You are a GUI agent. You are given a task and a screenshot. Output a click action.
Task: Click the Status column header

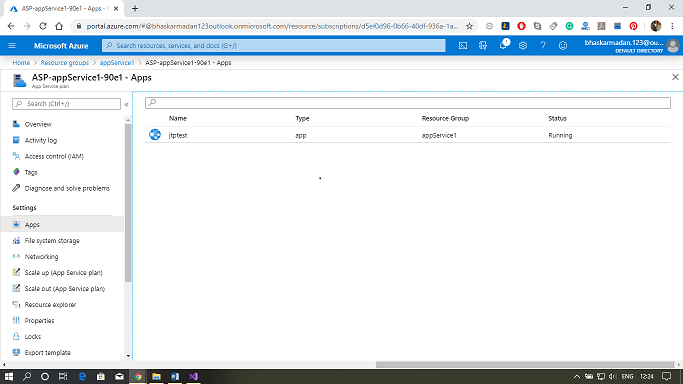(557, 118)
